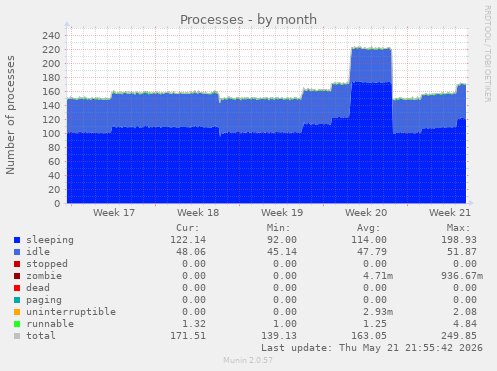Click the total legend color swatch
The width and height of the screenshot is (497, 371).
coord(17,336)
